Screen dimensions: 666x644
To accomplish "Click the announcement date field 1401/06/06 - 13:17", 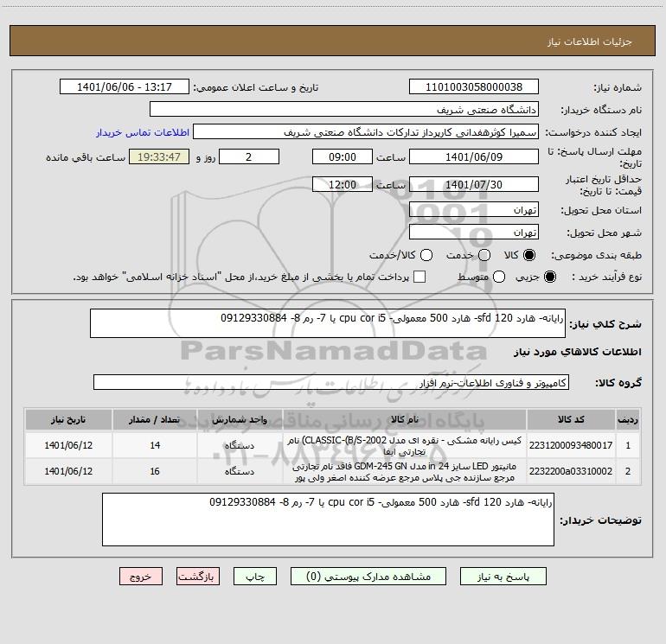I will (x=125, y=86).
